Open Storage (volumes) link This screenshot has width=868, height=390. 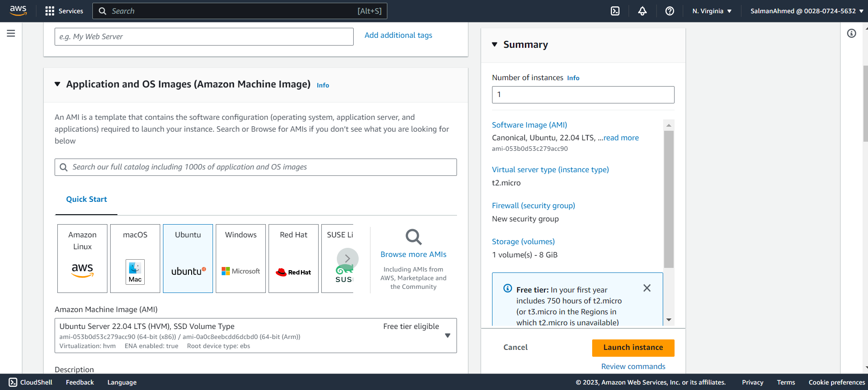(x=523, y=241)
